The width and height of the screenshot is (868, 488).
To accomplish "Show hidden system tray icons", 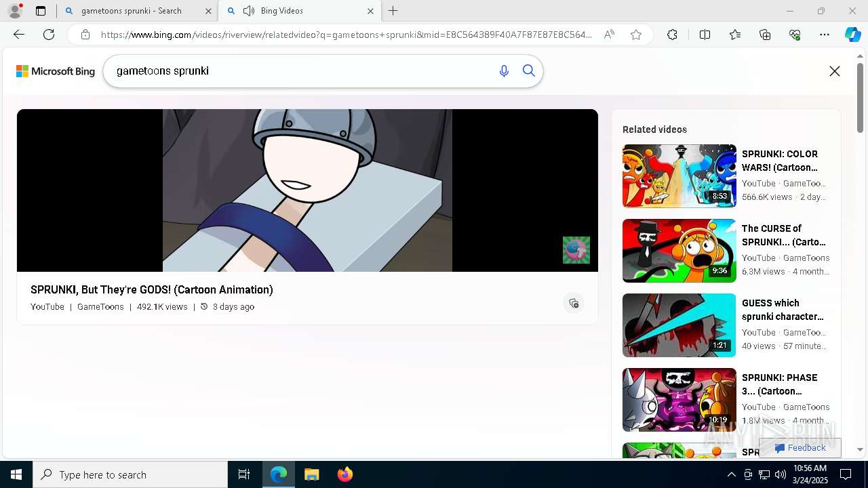I will [x=731, y=474].
